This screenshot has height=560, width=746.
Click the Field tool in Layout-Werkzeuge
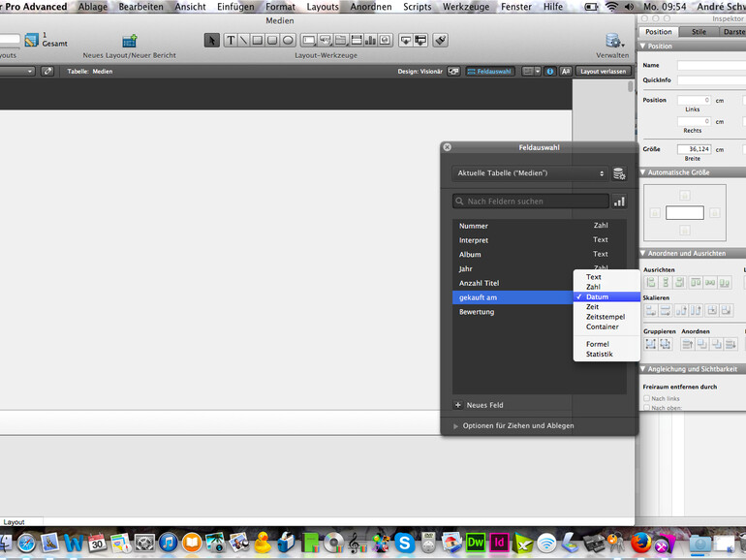coord(406,41)
